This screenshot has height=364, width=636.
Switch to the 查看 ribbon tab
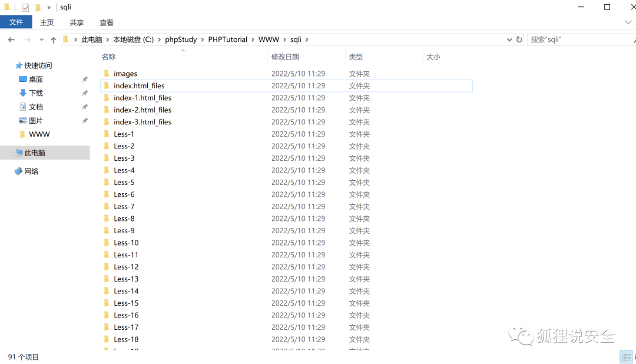pos(106,23)
